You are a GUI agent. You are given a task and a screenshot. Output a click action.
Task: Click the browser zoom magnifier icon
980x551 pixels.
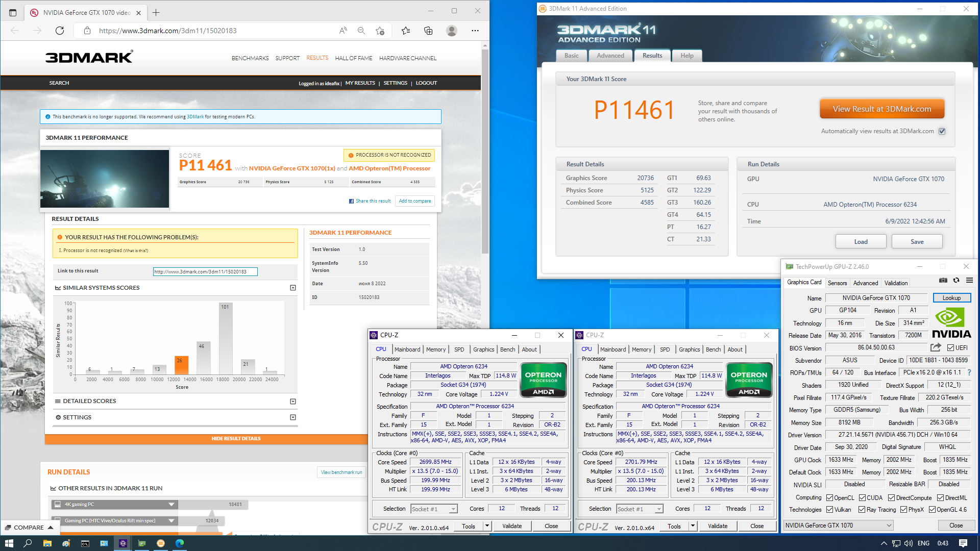pyautogui.click(x=361, y=31)
